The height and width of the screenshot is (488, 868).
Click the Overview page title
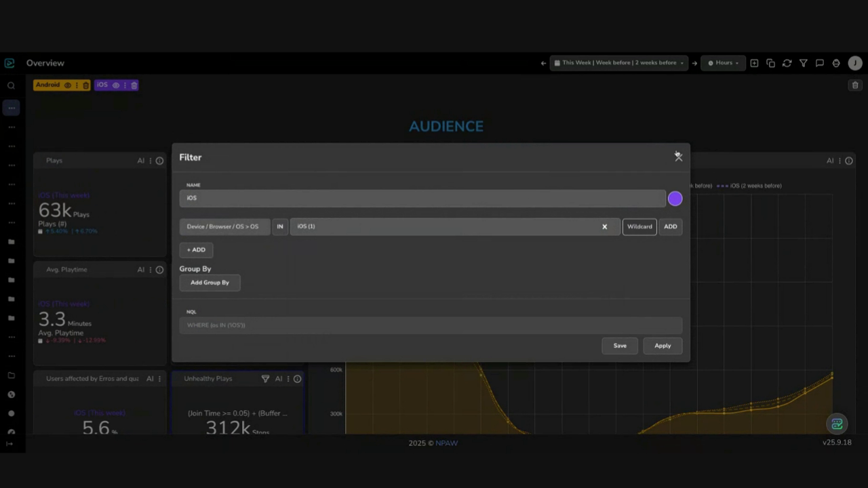45,63
